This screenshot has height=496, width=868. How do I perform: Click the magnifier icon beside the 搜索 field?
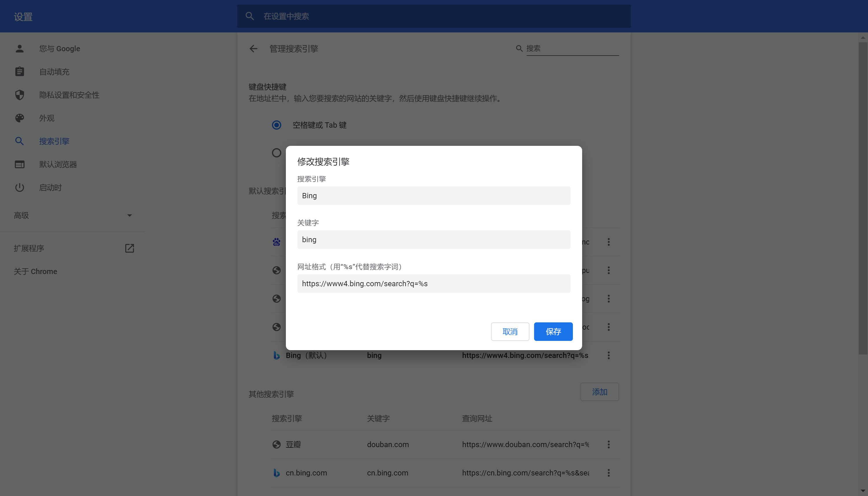pyautogui.click(x=519, y=48)
